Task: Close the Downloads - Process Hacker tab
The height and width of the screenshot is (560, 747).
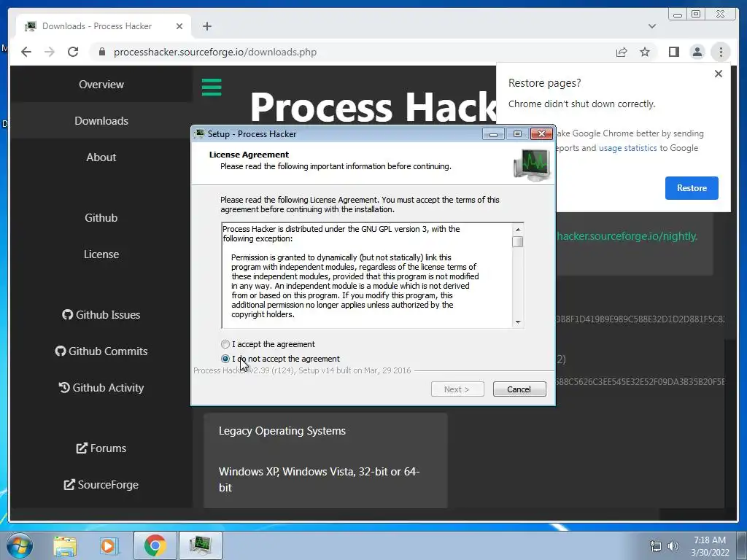Action: pos(179,26)
